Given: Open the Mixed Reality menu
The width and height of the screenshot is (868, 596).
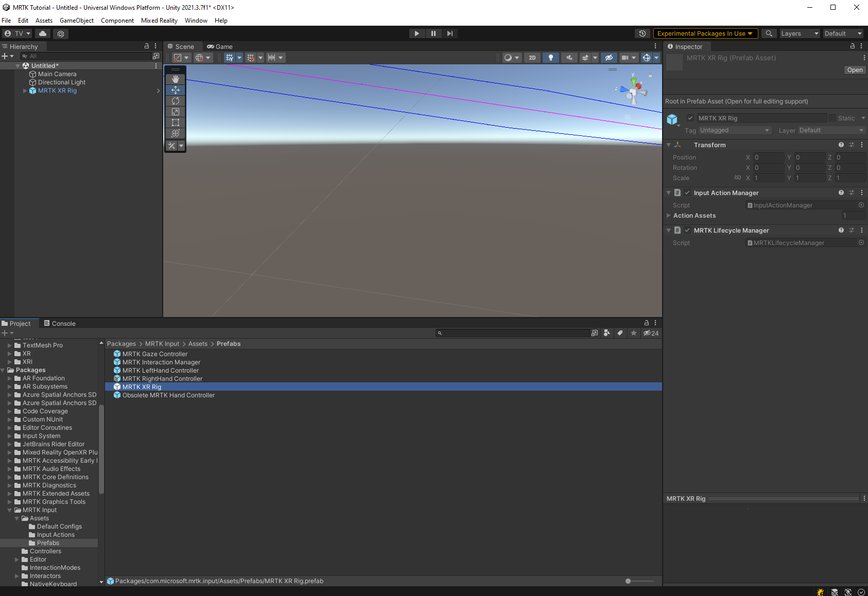Looking at the screenshot, I should [x=159, y=21].
